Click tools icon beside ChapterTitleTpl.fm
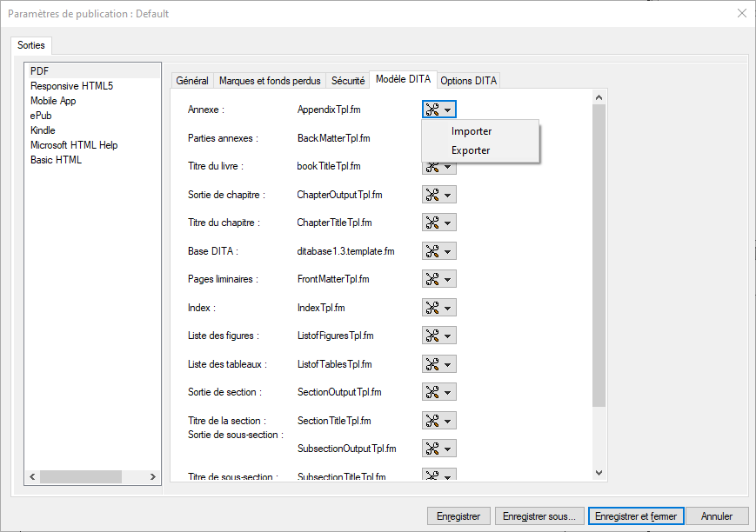Viewport: 756px width, 532px height. tap(432, 223)
